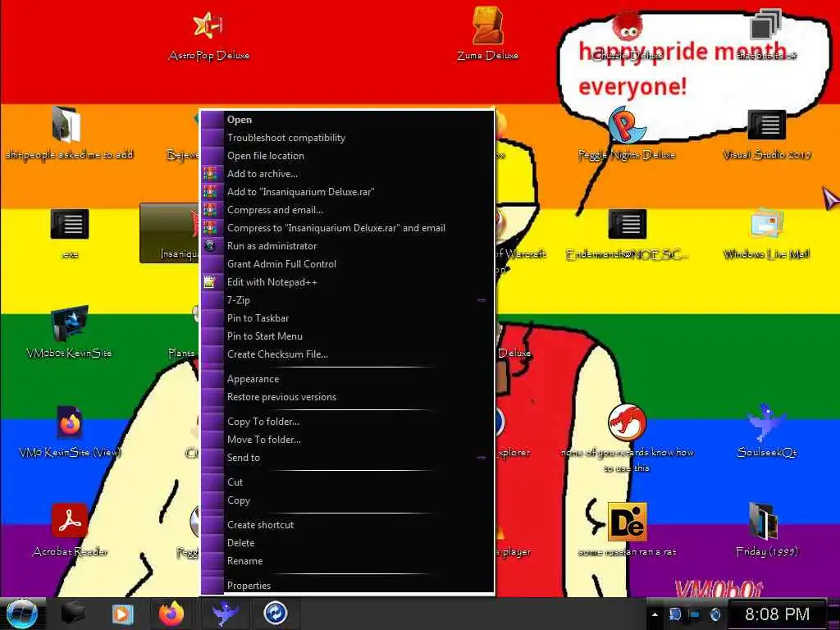
Task: Select Rename in the context menu
Action: [347, 561]
